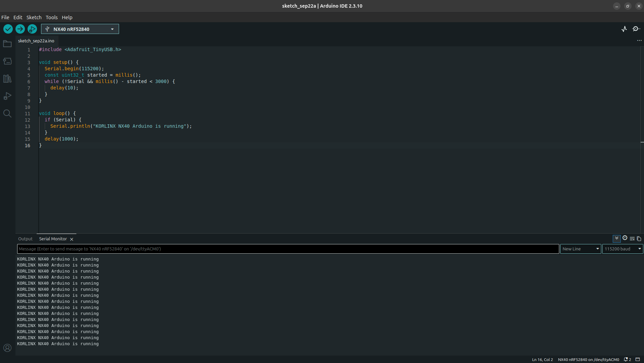The image size is (644, 363).
Task: Toggle timestamp display in serial monitor
Action: point(625,238)
